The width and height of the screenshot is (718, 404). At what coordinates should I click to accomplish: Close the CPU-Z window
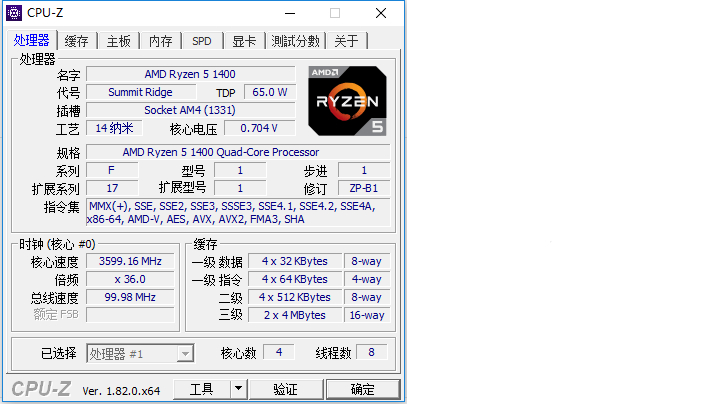[x=381, y=13]
